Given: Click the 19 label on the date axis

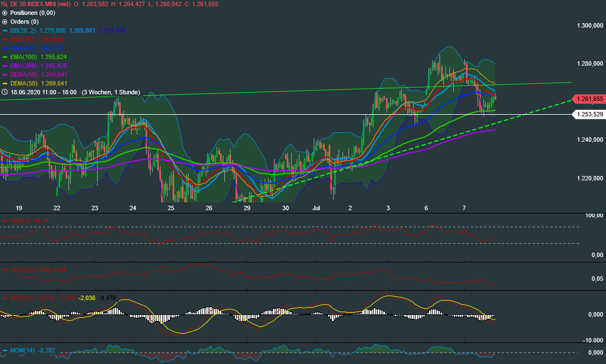Looking at the screenshot, I should click(19, 208).
